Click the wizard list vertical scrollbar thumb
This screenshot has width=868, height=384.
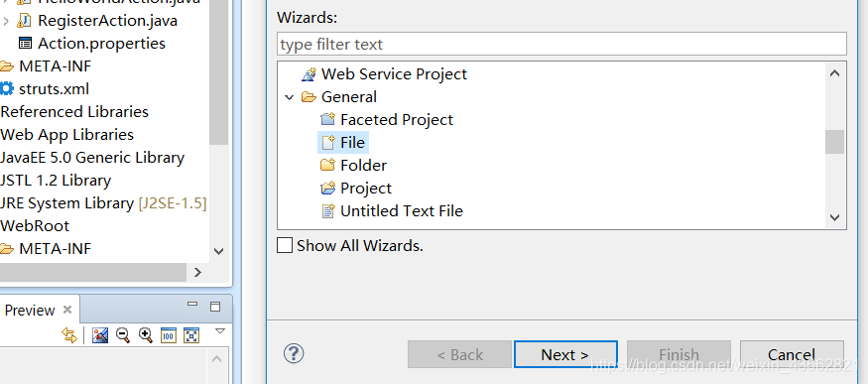pos(835,142)
